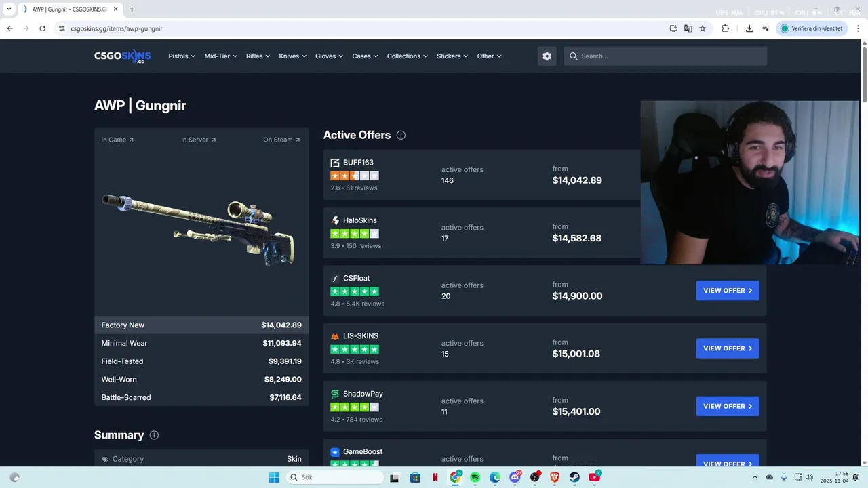Open the On Steam link

[x=281, y=140]
